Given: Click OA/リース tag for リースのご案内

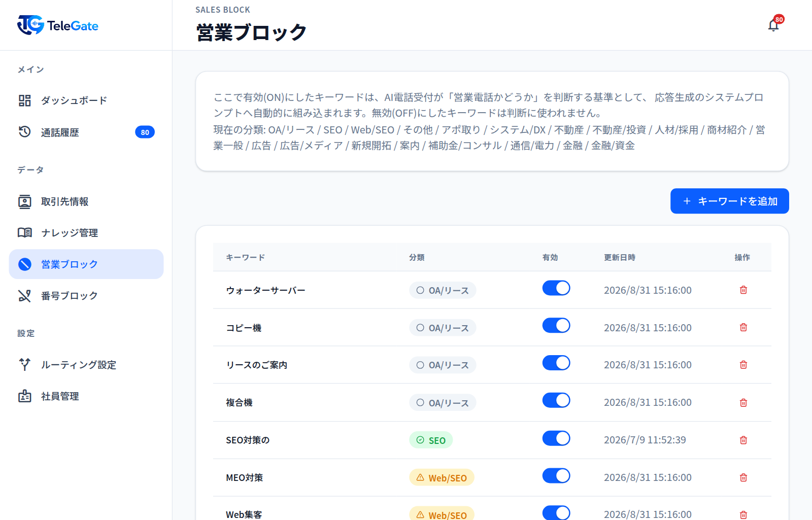Looking at the screenshot, I should (443, 365).
